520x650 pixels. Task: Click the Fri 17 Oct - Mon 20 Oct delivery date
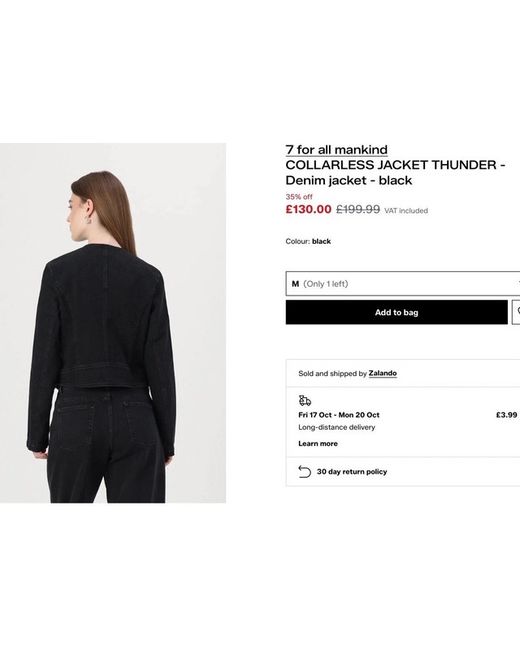[x=339, y=415]
